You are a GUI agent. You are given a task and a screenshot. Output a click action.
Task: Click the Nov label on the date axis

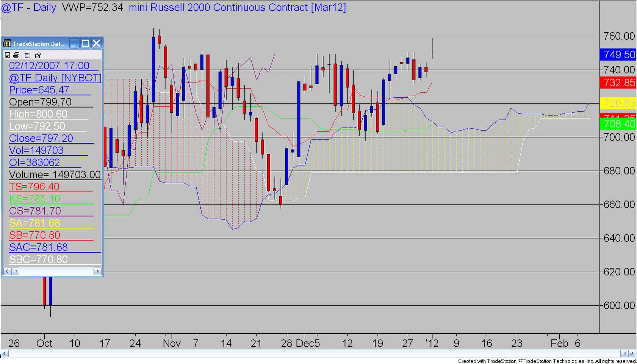pyautogui.click(x=172, y=344)
